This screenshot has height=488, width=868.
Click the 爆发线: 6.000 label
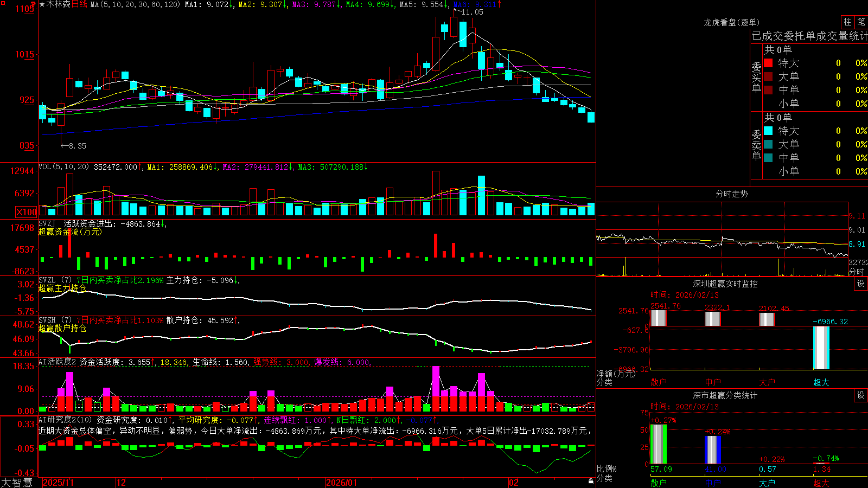click(x=342, y=362)
